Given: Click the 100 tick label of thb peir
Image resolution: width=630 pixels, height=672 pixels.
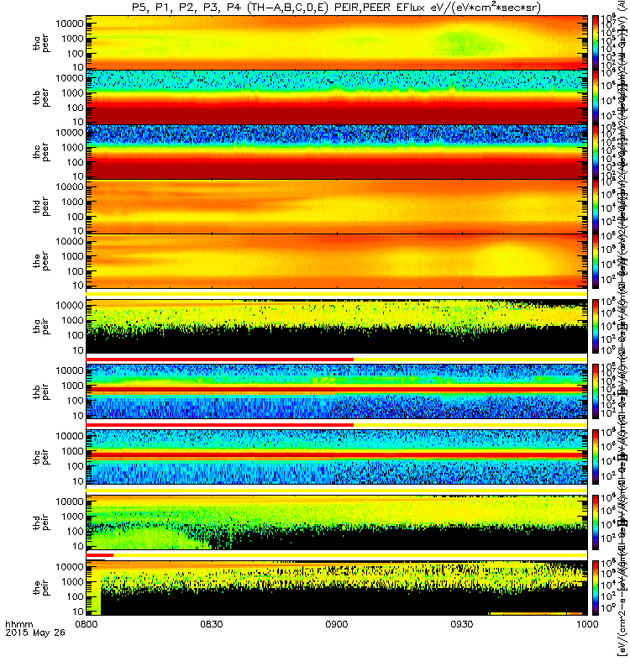Looking at the screenshot, I should point(75,401).
